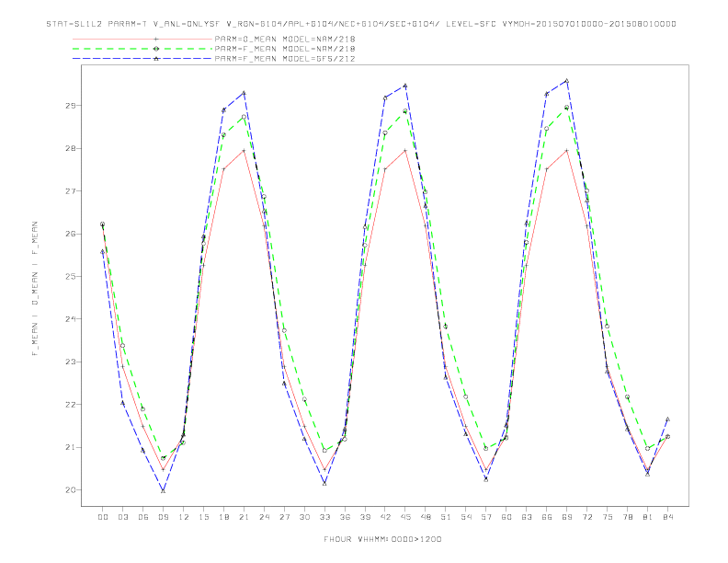
Task: Click the plus marker on red legend line
Action: click(x=156, y=39)
